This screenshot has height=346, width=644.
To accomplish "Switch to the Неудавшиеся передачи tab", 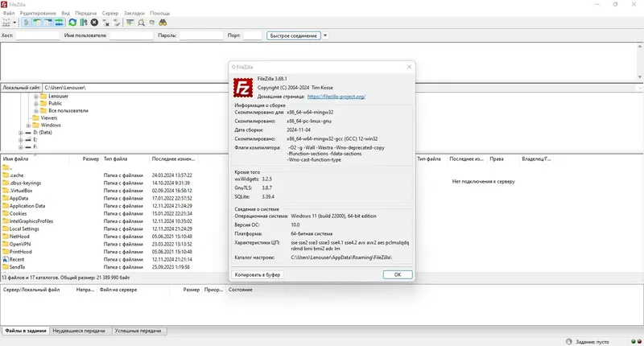I will (79, 331).
